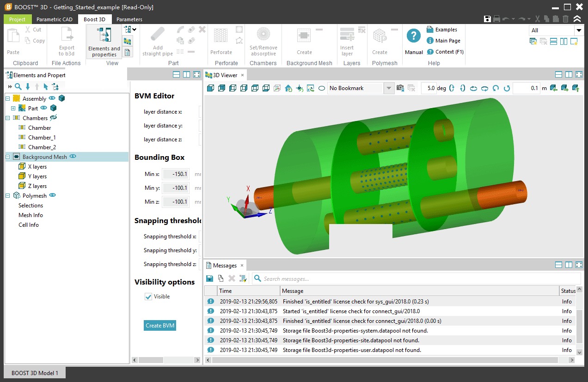Click the Search messages field
The image size is (588, 382).
[416, 279]
